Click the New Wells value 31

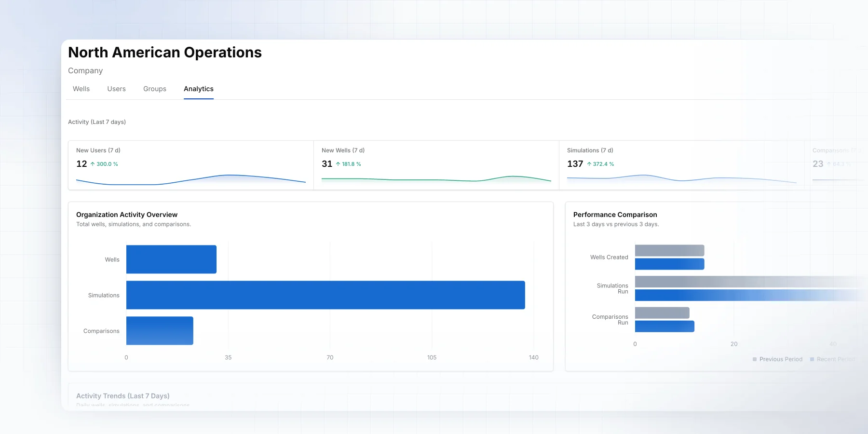click(327, 164)
